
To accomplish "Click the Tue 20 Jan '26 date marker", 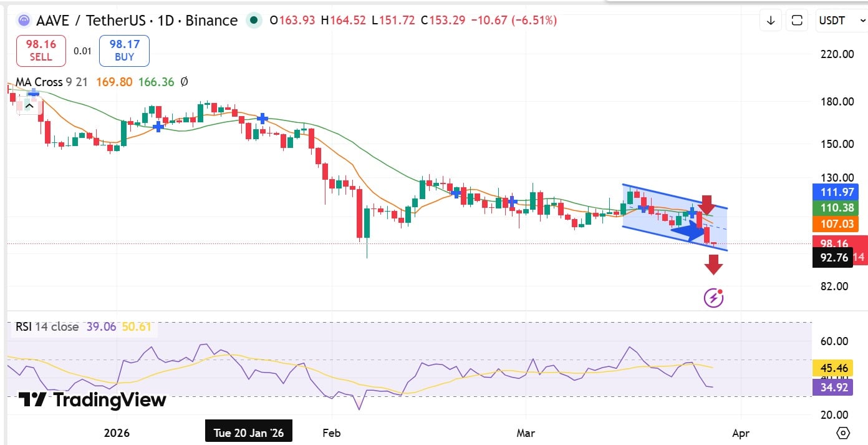I will (249, 431).
